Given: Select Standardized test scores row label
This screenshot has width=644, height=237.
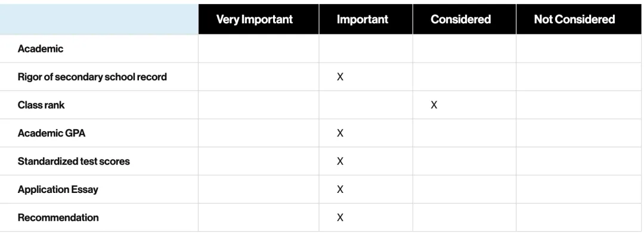Looking at the screenshot, I should pyautogui.click(x=73, y=161).
